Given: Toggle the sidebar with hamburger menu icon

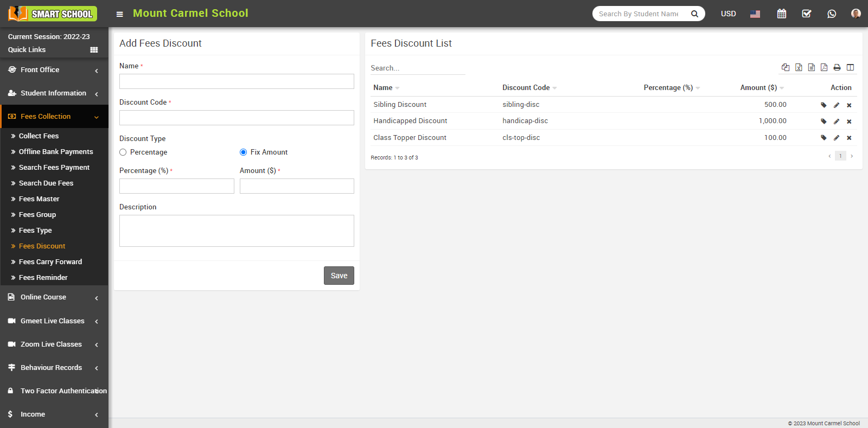Looking at the screenshot, I should [120, 14].
